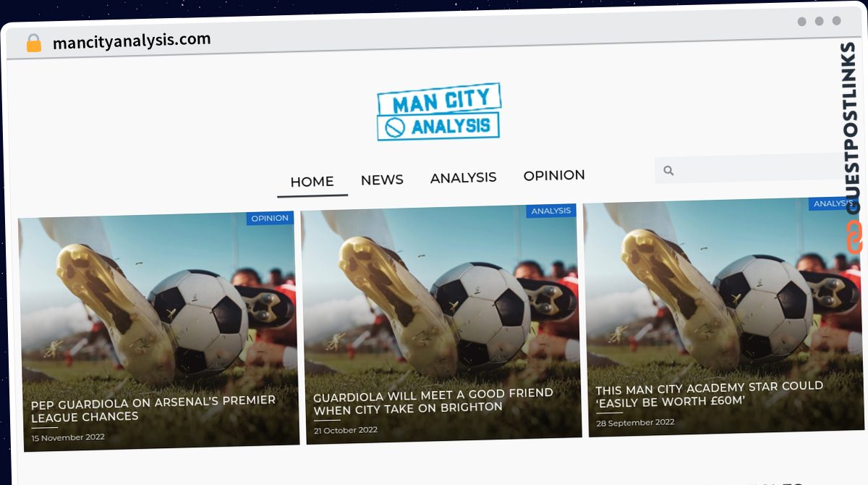Click the GuestPostLinks chain-link icon
Image resolution: width=868 pixels, height=485 pixels.
pos(854,237)
